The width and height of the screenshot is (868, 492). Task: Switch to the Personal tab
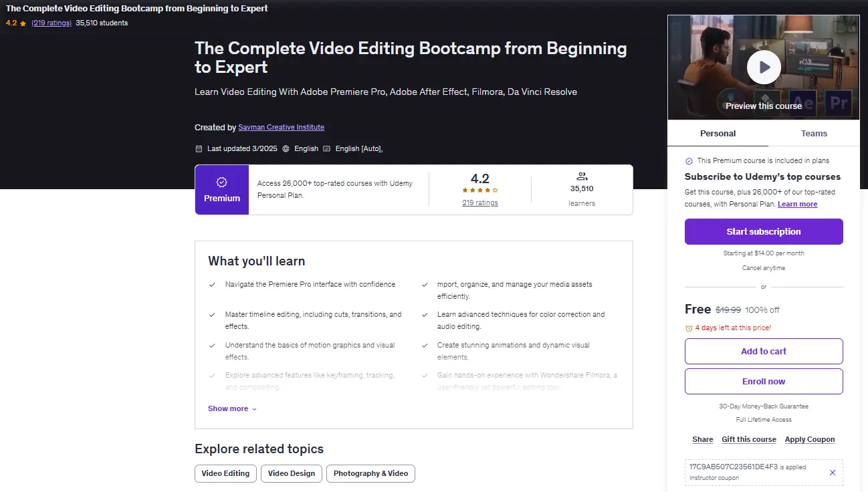pyautogui.click(x=718, y=133)
